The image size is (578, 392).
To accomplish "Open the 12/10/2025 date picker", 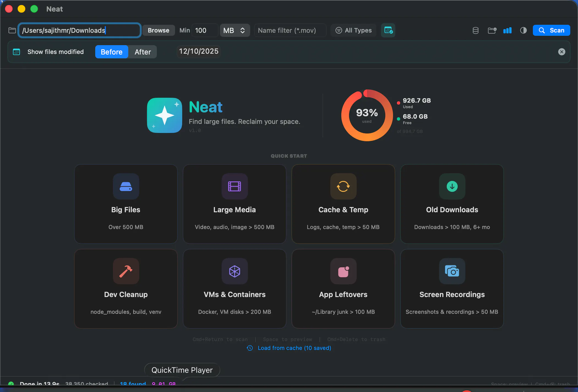I will [199, 51].
